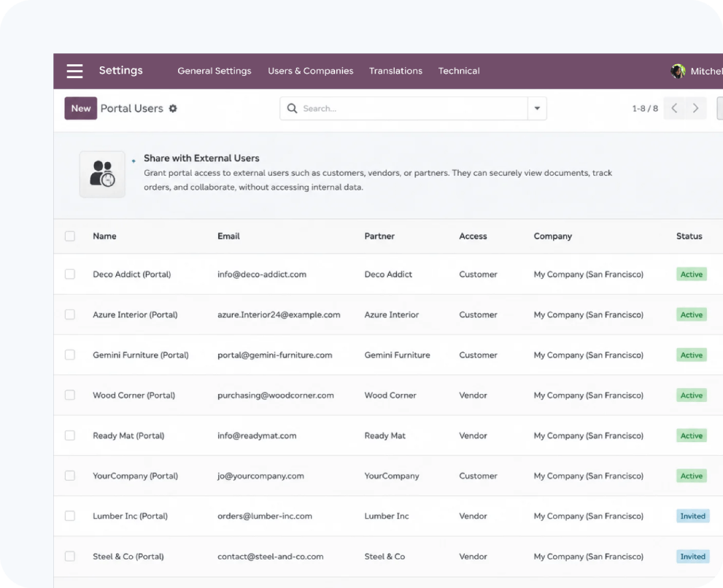The height and width of the screenshot is (588, 723).
Task: Click email info@readymat.com
Action: [x=257, y=436]
